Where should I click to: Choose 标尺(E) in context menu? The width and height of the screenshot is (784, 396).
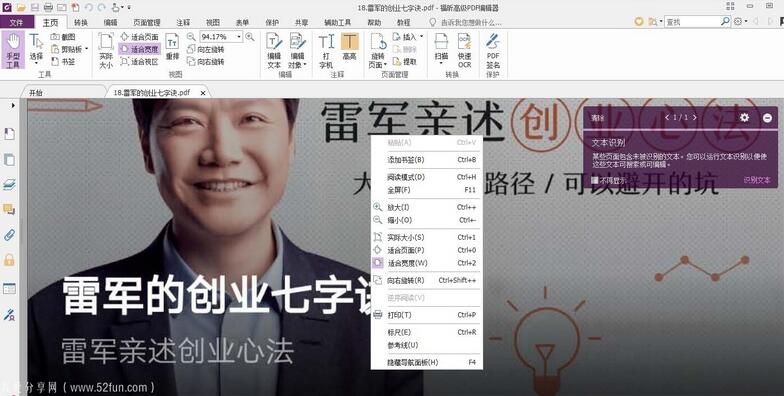[x=426, y=332]
